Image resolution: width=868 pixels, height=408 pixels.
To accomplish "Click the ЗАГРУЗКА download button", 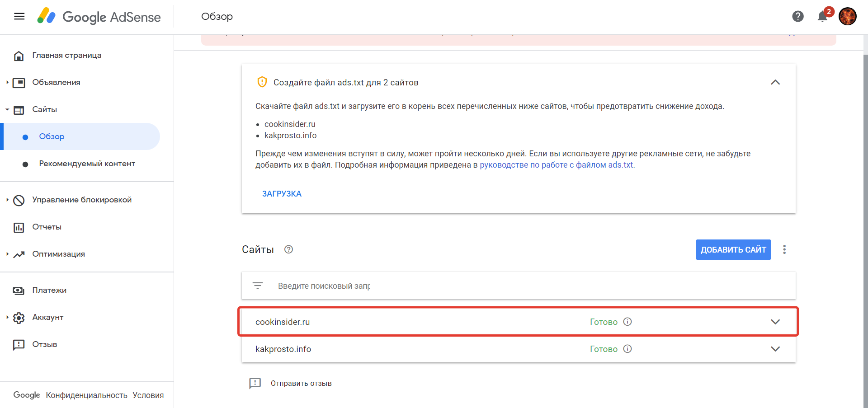I will pos(282,194).
